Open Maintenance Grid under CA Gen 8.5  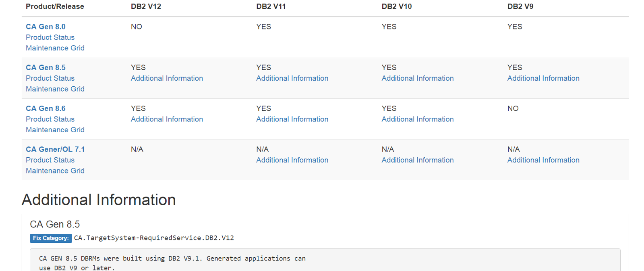(55, 89)
